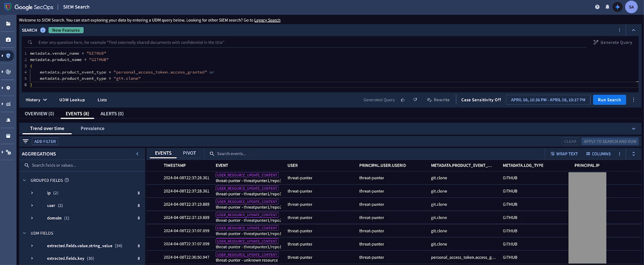
Task: Switch to the EVENTS (8) tab
Action: pos(77,114)
